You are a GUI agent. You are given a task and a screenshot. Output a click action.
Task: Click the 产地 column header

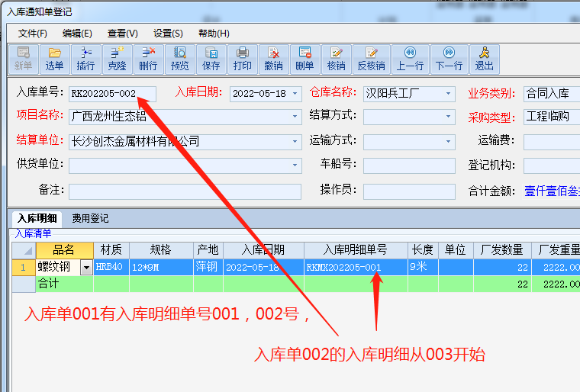pos(208,250)
